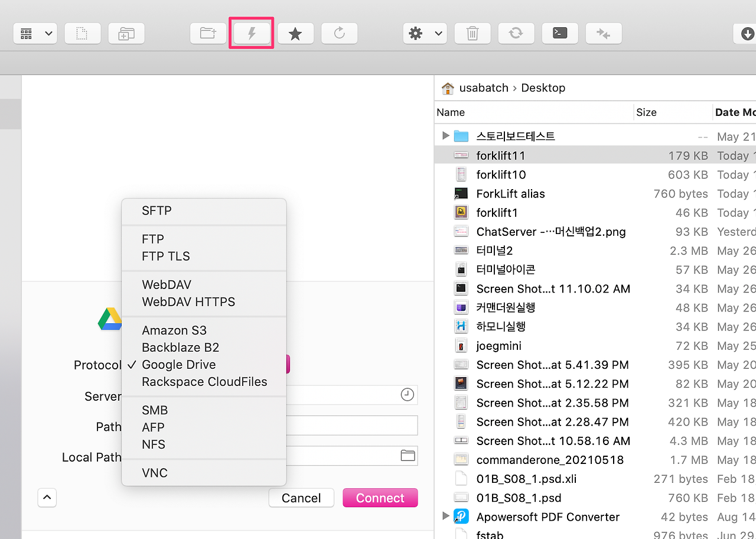
Task: Click the Path input field
Action: pos(351,426)
